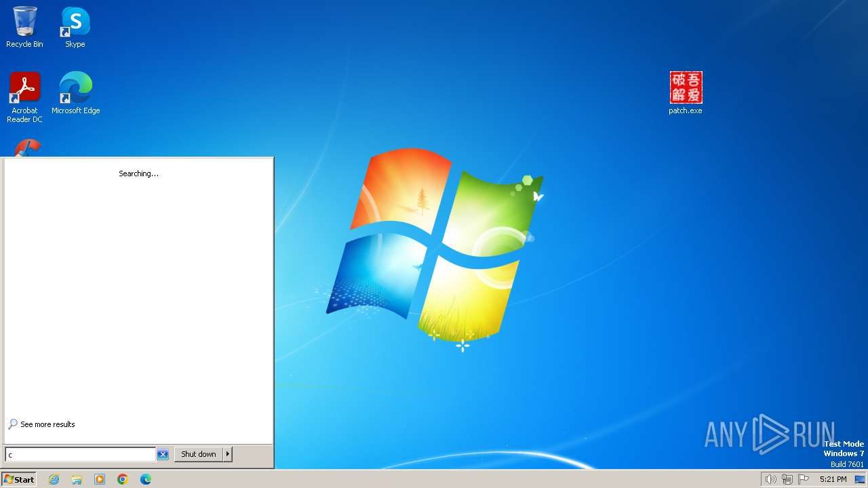Open Internet Explorer from the taskbar
868x488 pixels.
coord(54,479)
